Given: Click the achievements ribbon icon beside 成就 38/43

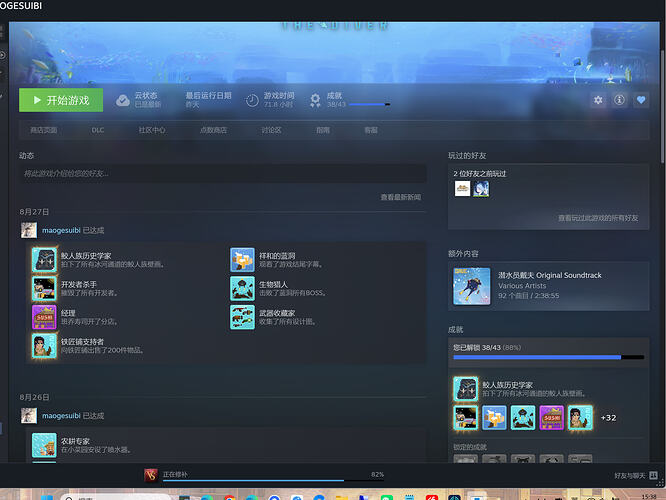Looking at the screenshot, I should point(315,100).
